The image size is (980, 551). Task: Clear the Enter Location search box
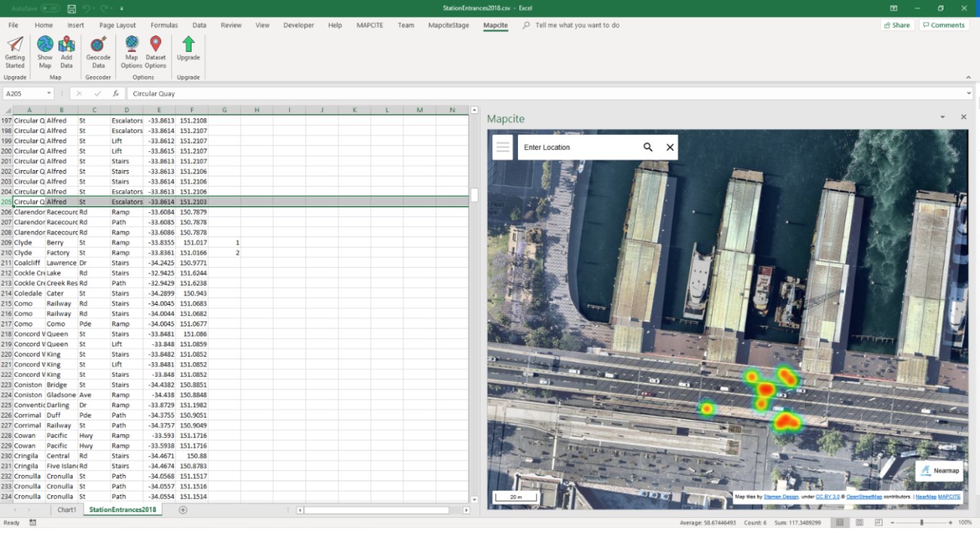click(x=670, y=147)
